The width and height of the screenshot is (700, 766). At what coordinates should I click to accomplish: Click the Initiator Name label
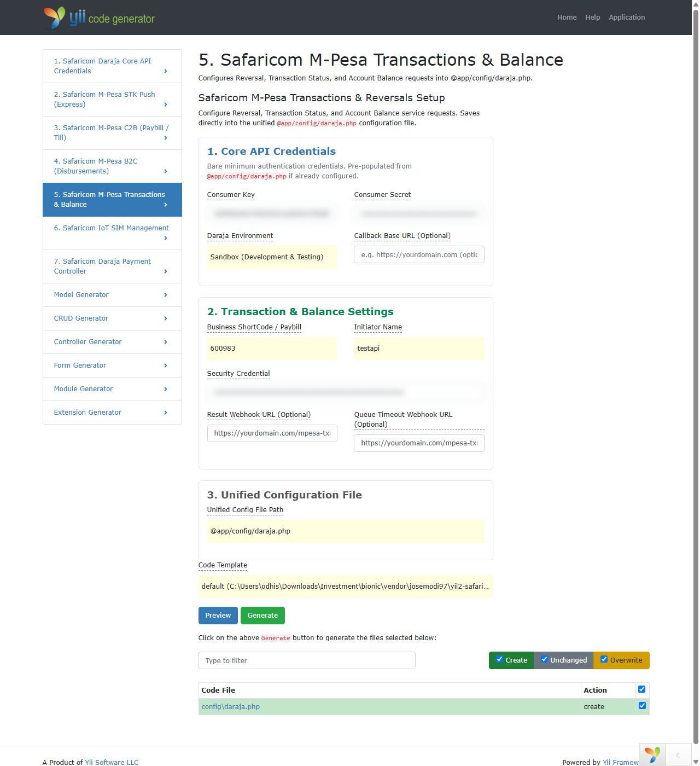(378, 327)
